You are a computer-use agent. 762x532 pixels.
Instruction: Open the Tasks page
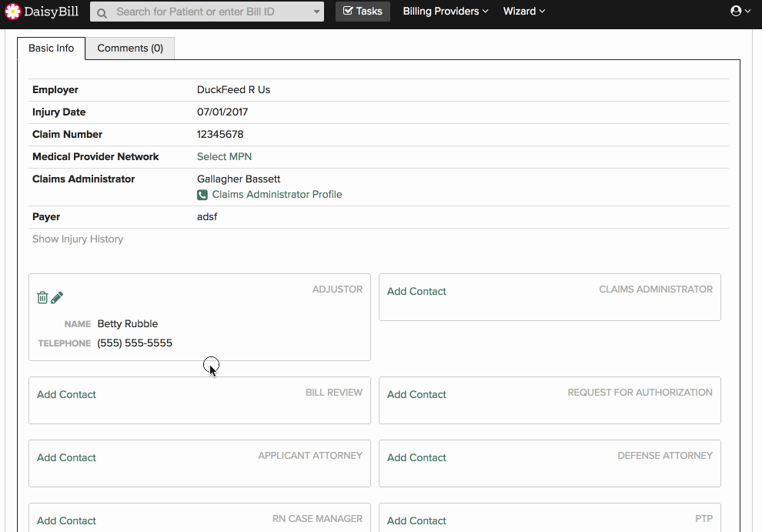pos(363,12)
